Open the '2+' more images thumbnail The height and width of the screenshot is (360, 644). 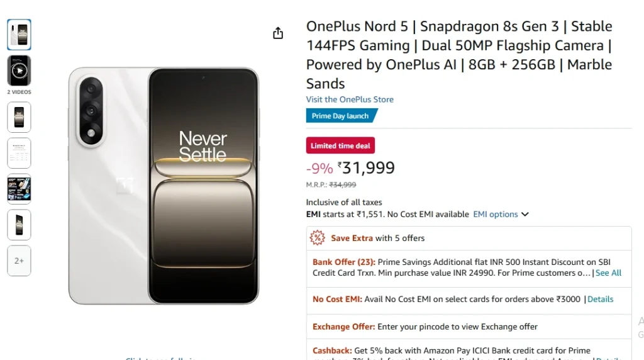click(19, 261)
